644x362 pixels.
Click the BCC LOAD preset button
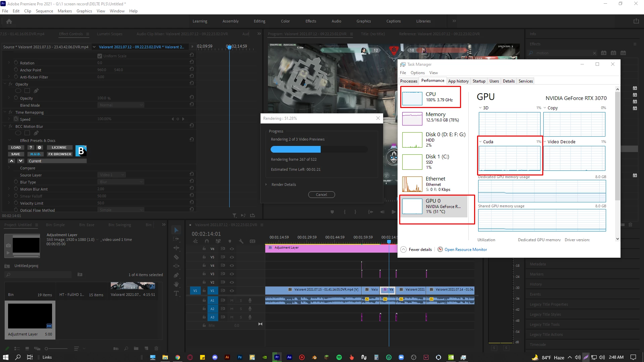[x=16, y=148]
